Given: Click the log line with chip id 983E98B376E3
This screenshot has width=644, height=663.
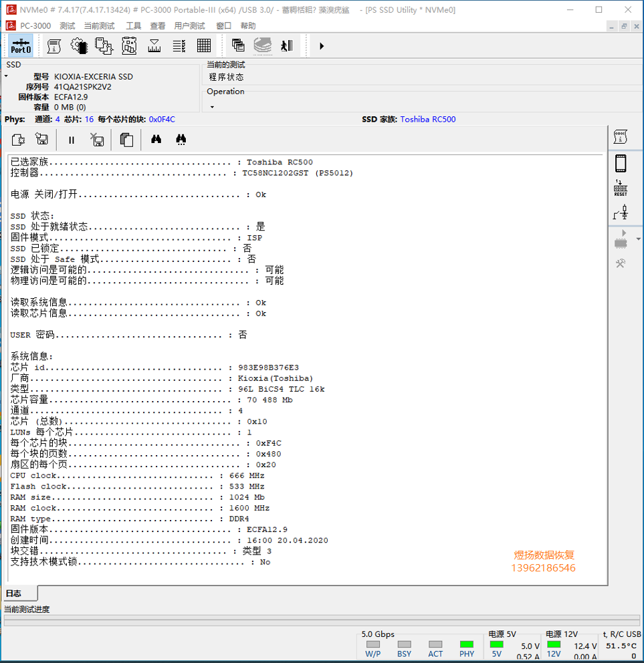Looking at the screenshot, I should point(154,368).
